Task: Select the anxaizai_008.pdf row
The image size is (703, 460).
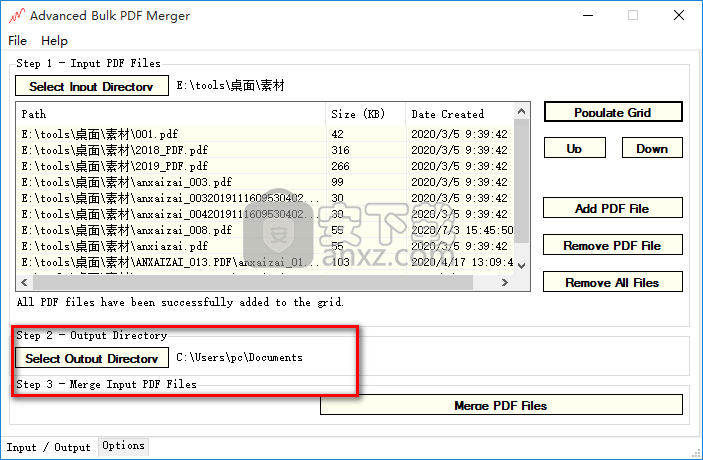Action: tap(265, 230)
